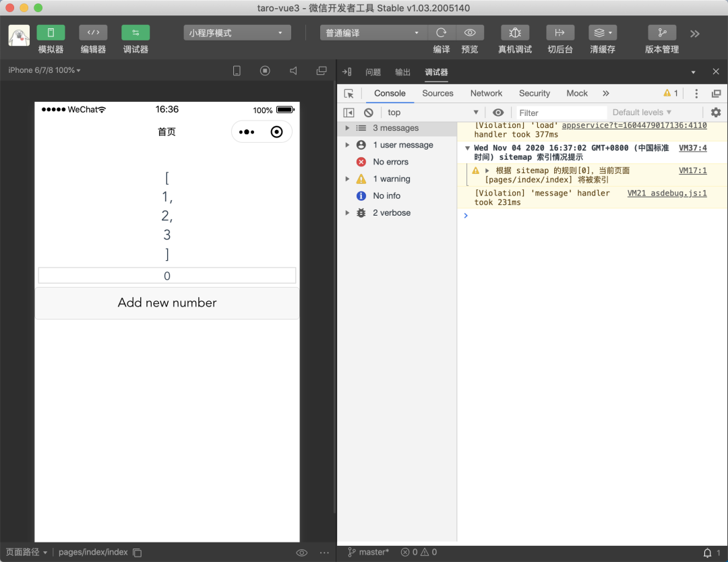Expand the 1 warning group
The height and width of the screenshot is (562, 728).
coord(347,179)
